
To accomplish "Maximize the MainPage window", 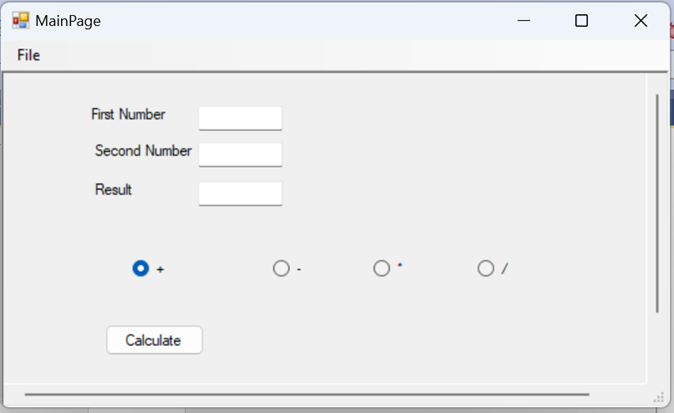I will [582, 21].
